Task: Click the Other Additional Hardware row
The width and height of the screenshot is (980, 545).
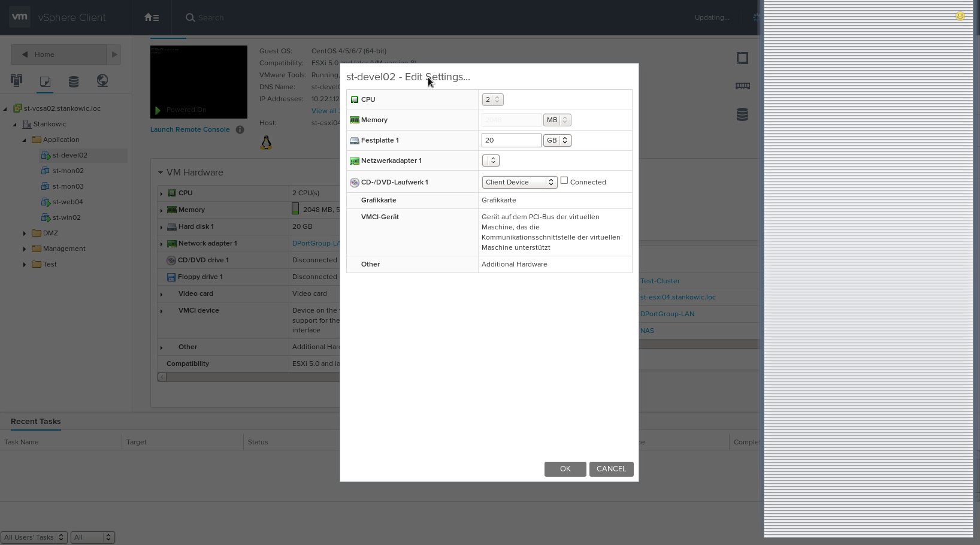Action: [489, 264]
